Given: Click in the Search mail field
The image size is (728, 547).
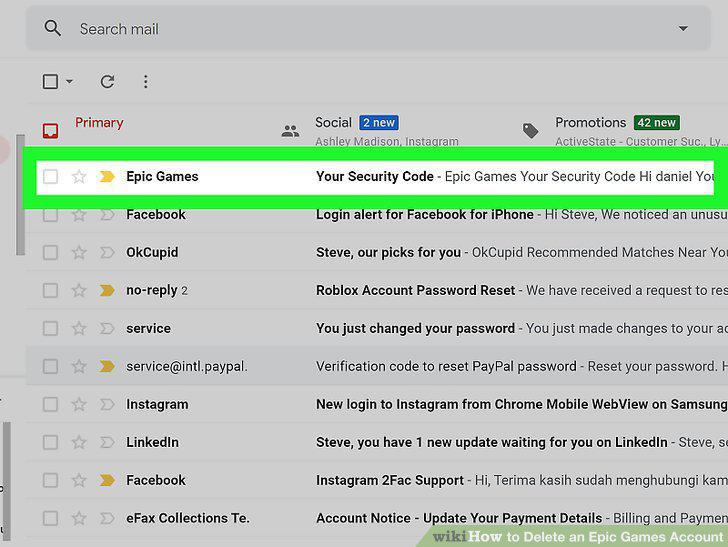Looking at the screenshot, I should tap(368, 28).
